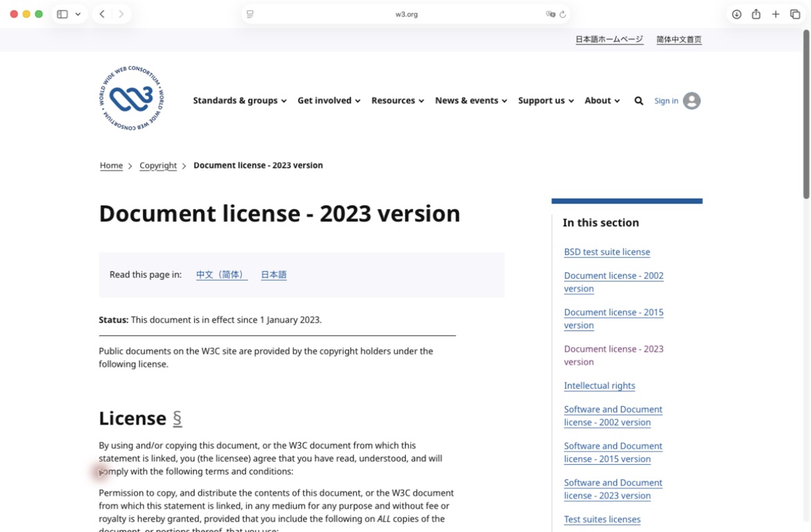Click Sign in link
This screenshot has height=532, width=811.
pos(666,101)
